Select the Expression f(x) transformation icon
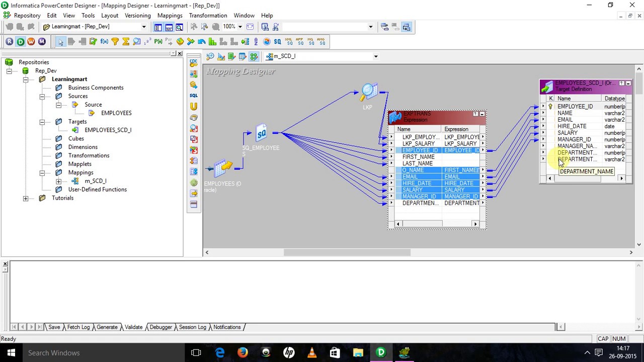Image resolution: width=644 pixels, height=362 pixels. [104, 42]
